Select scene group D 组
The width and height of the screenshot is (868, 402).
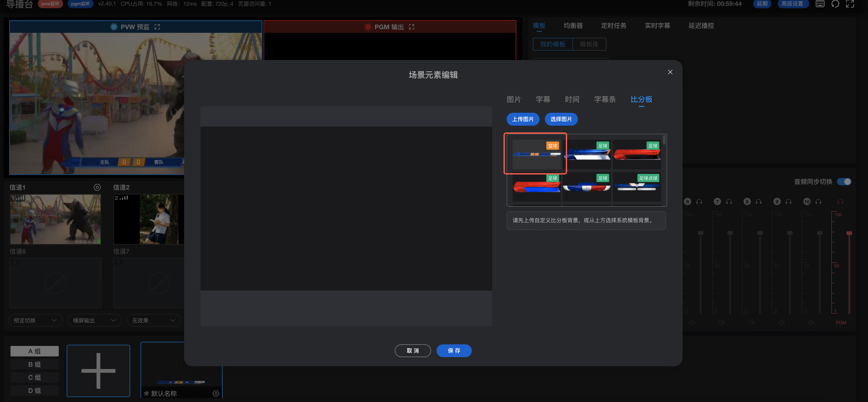[34, 391]
